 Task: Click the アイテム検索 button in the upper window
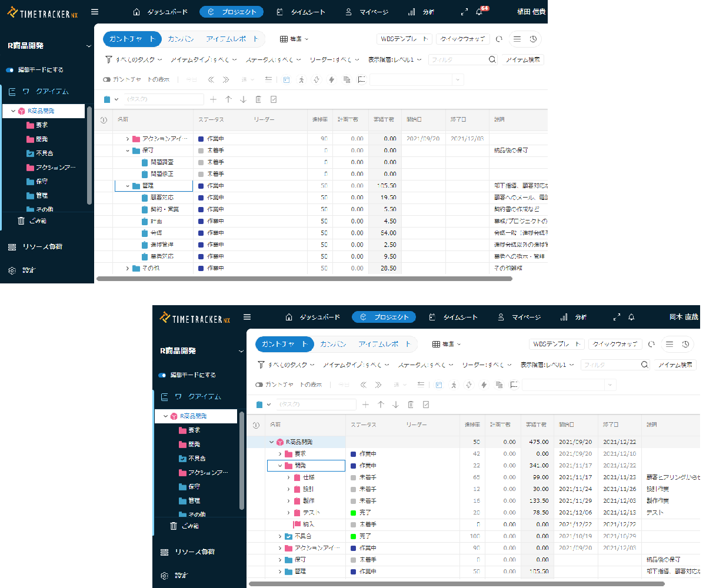522,59
